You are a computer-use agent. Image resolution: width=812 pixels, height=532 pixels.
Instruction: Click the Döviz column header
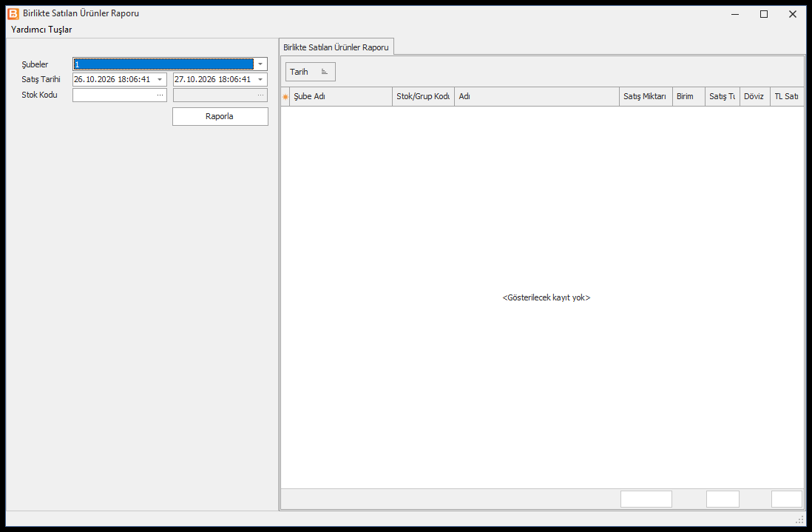pyautogui.click(x=754, y=97)
